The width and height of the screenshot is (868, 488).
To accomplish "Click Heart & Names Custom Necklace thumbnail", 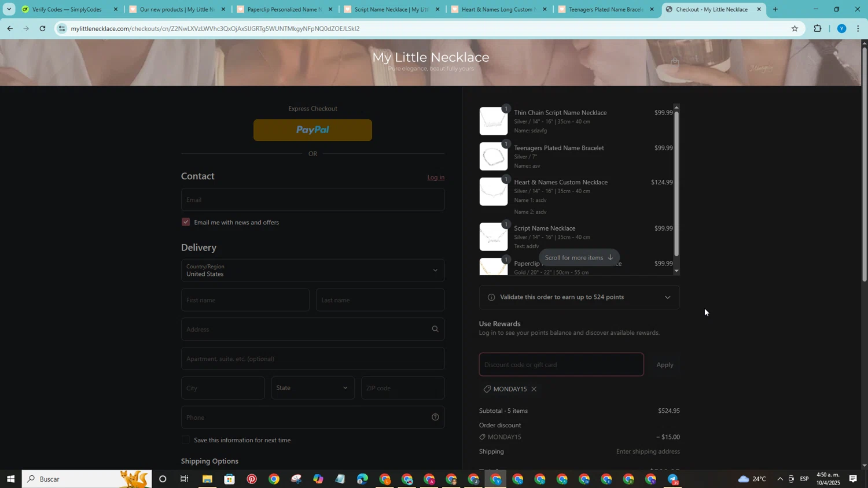I will tap(494, 192).
